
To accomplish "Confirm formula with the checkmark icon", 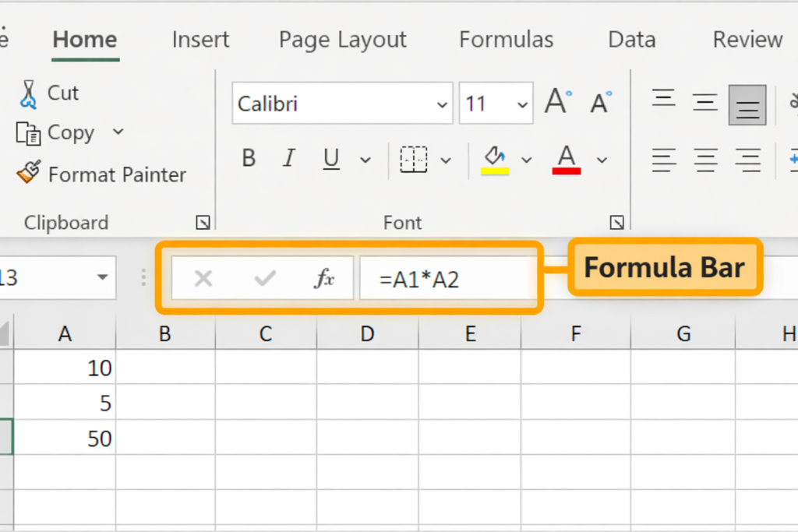I will 265,279.
